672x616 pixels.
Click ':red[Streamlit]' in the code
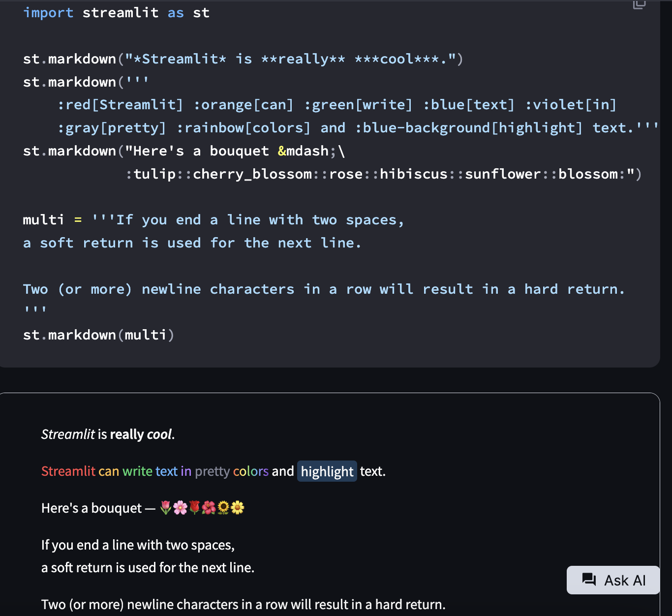click(121, 105)
